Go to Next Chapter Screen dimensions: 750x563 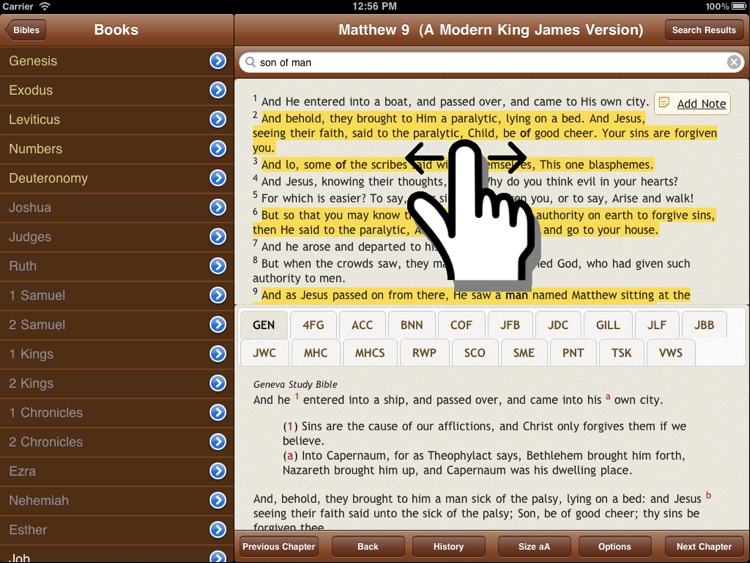point(704,546)
